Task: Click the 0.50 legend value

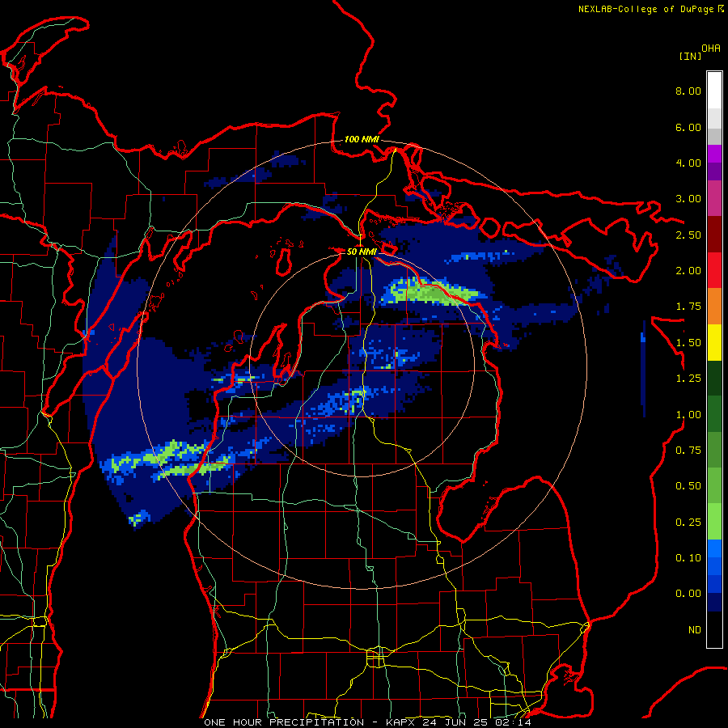Action: coord(688,486)
